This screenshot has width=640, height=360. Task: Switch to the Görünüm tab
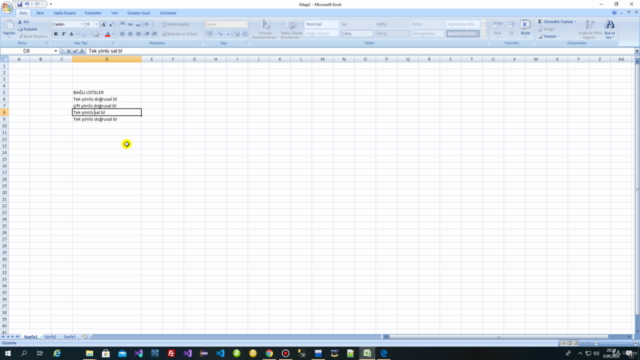coord(168,13)
